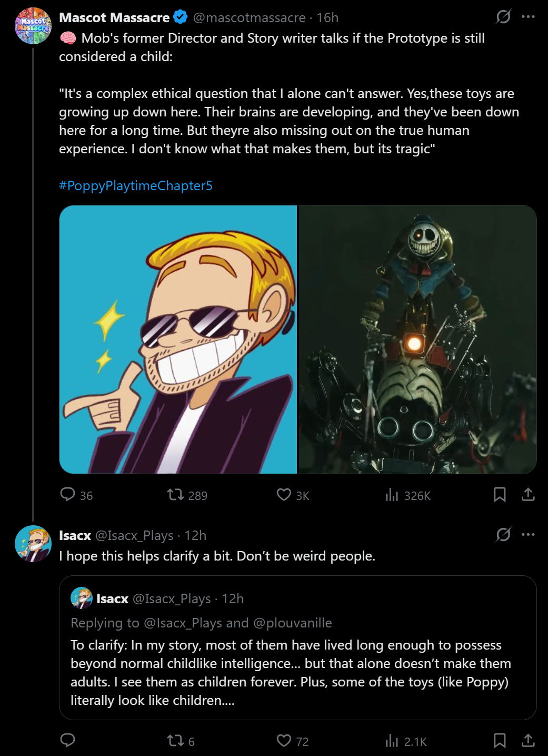Reply to Mascot Massacre's post
The width and height of the screenshot is (548, 756).
(x=68, y=495)
